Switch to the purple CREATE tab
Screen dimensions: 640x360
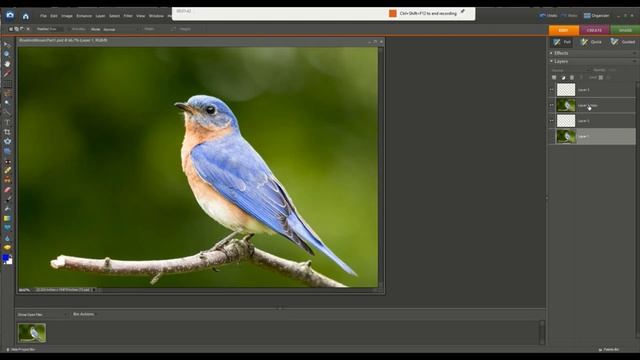tap(594, 30)
